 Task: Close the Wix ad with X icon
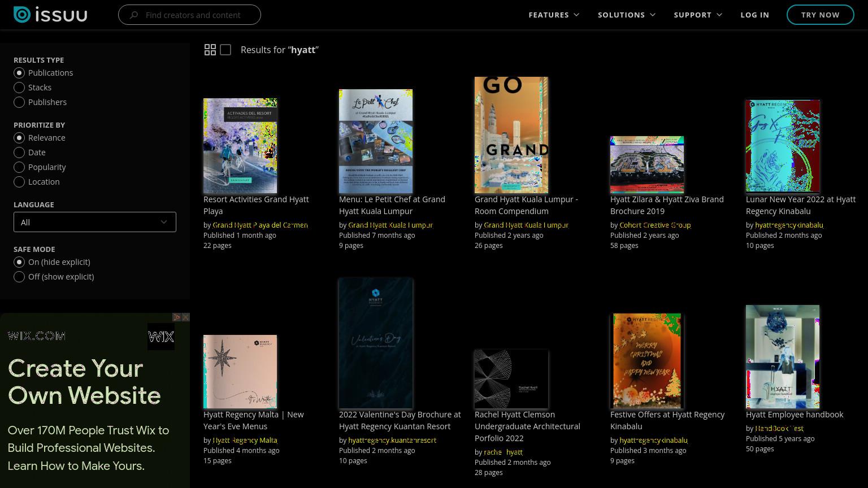click(185, 317)
